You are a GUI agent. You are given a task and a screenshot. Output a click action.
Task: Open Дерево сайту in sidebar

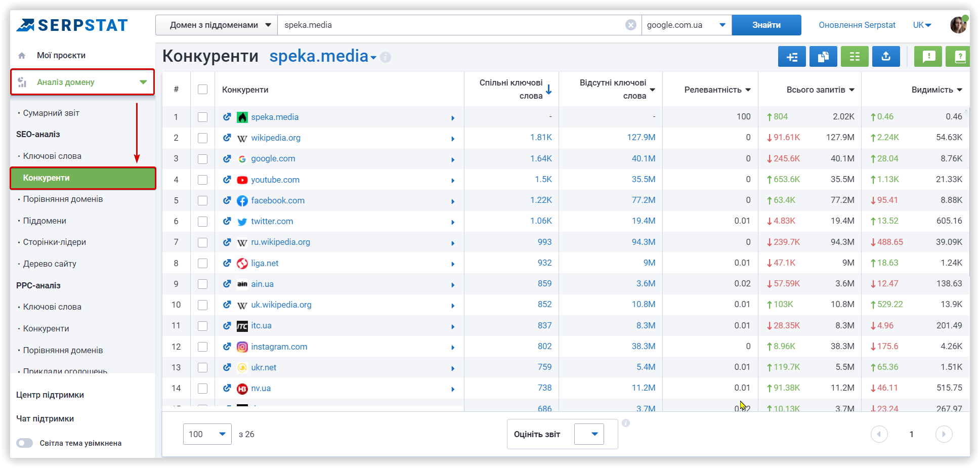(x=50, y=264)
